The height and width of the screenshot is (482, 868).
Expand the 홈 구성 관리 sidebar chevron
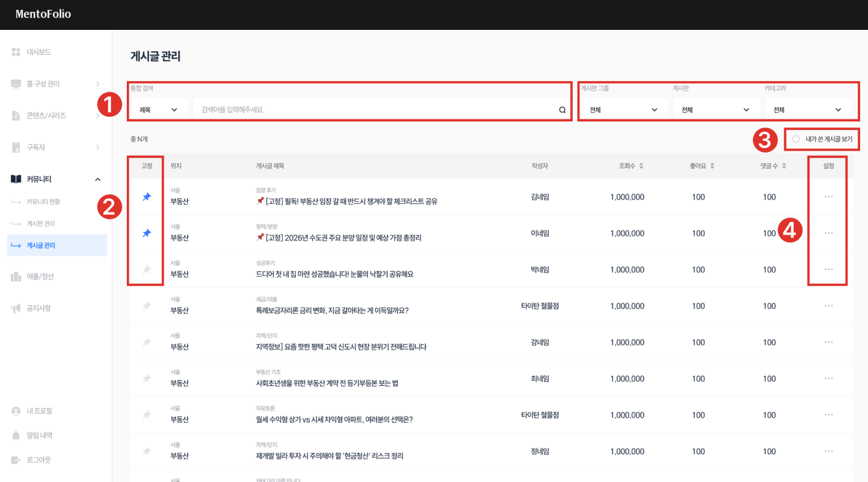98,84
